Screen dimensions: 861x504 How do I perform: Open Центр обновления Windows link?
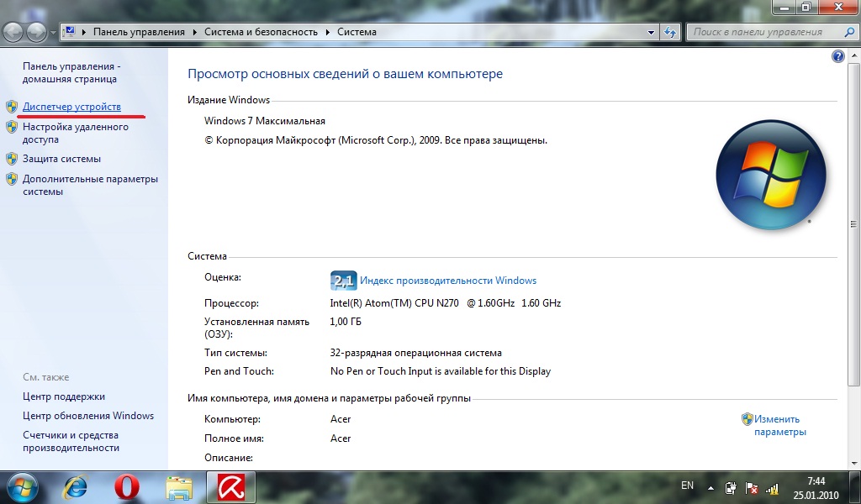pos(88,416)
